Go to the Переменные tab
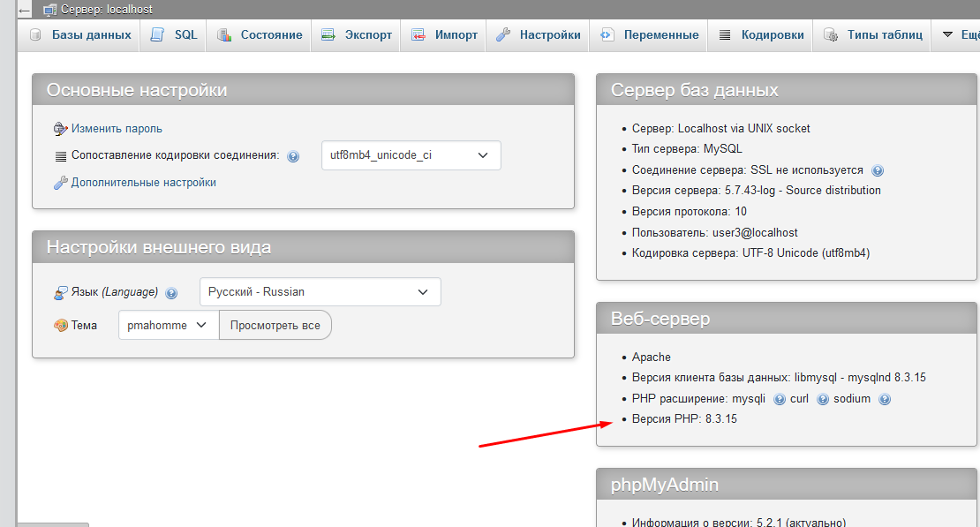 (649, 35)
